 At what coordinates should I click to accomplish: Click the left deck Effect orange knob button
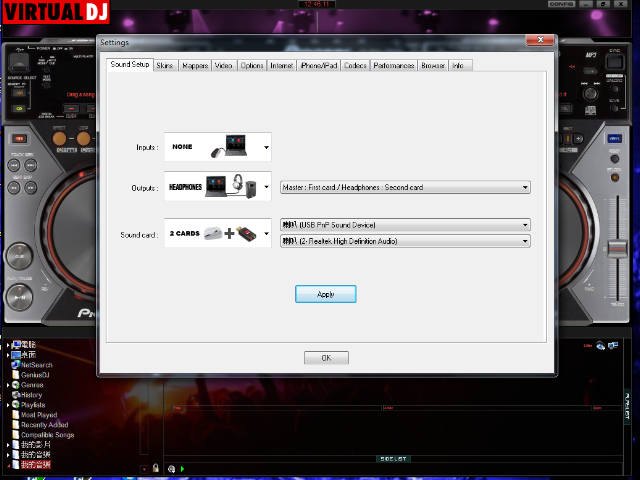[x=59, y=139]
